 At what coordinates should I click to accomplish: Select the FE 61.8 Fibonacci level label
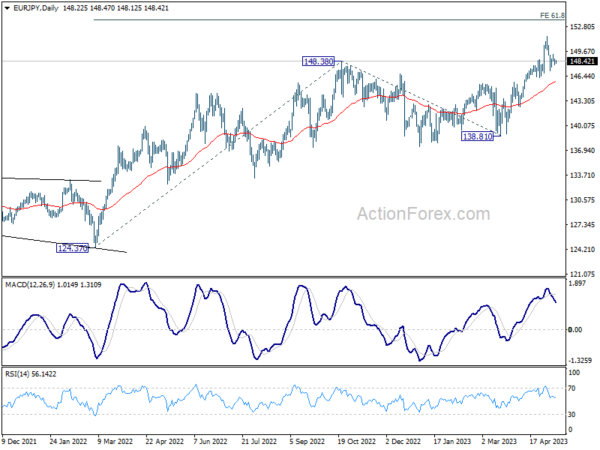coord(552,15)
